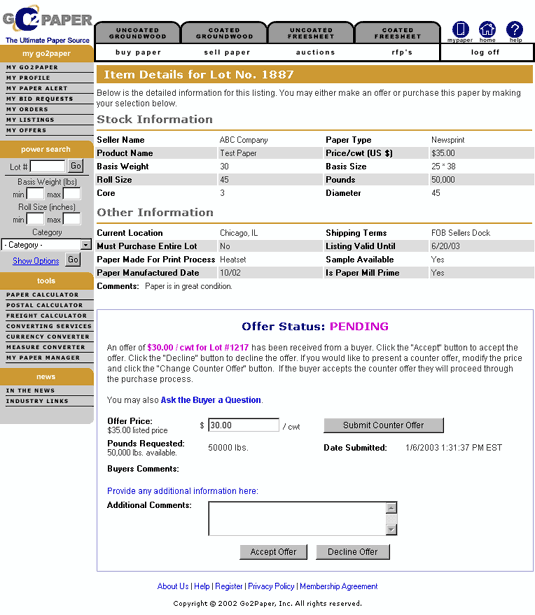Focus the Lot # input field
535x615 pixels.
click(48, 166)
